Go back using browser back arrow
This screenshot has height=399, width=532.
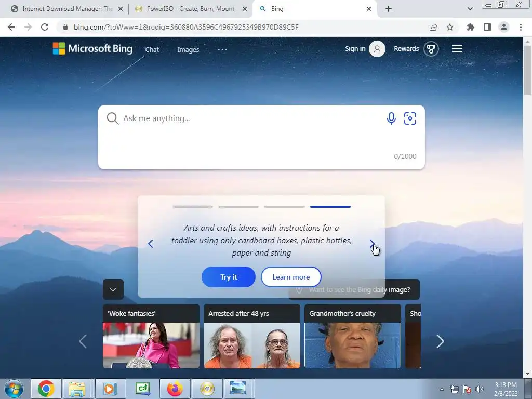11,27
